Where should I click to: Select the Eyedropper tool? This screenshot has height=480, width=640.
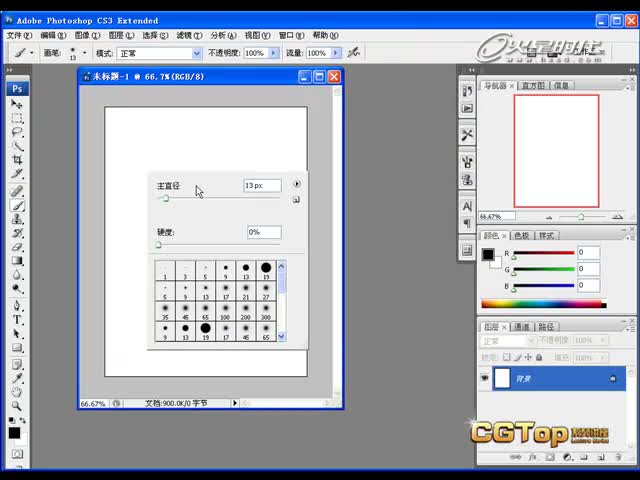coord(17,378)
